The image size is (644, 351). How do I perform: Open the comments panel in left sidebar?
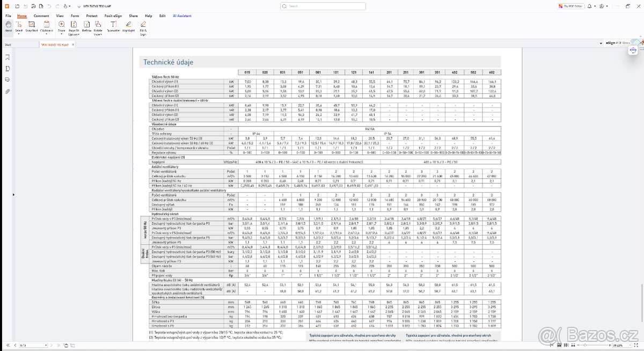pos(8,80)
